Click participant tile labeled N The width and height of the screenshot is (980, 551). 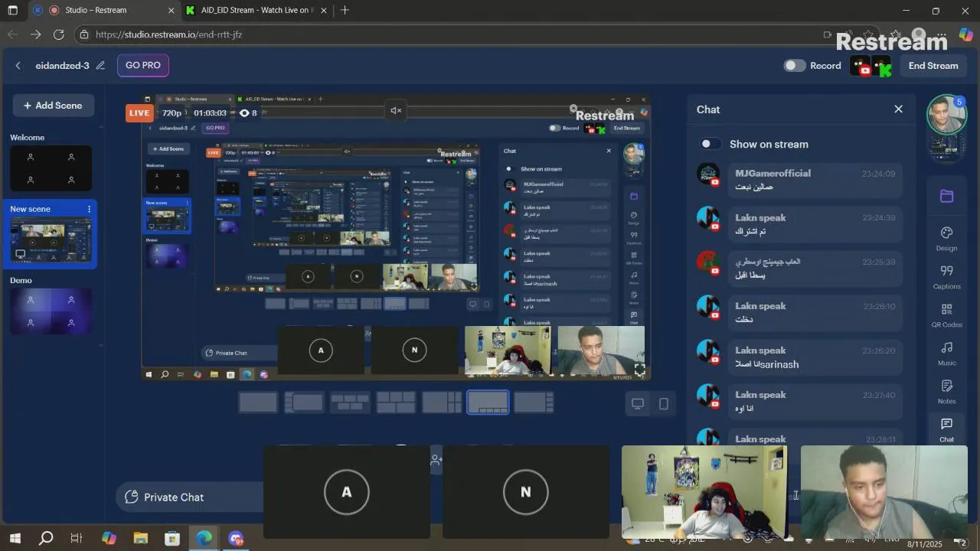526,492
